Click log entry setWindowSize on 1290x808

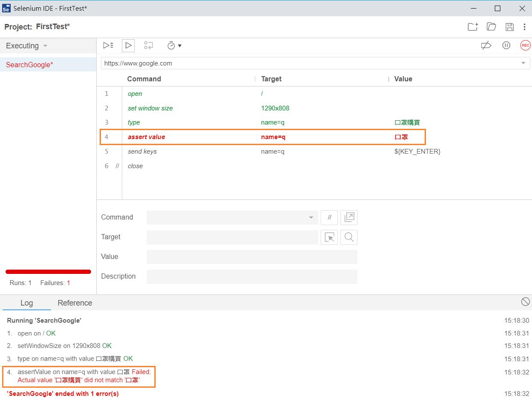(64, 346)
